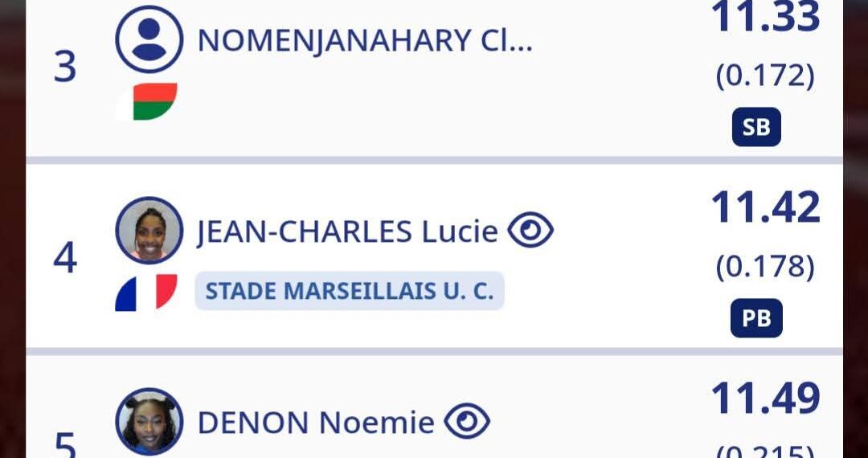Click the rank number 3

(65, 67)
